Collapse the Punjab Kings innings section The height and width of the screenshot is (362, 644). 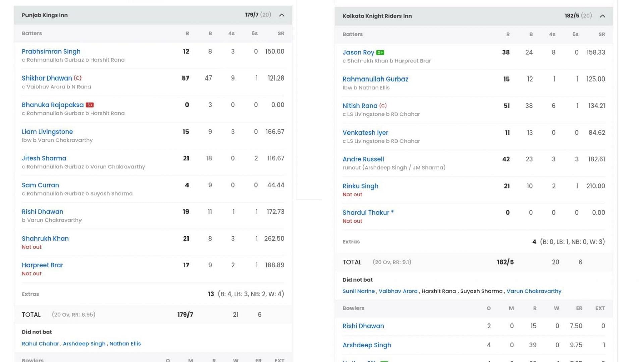[x=282, y=15]
